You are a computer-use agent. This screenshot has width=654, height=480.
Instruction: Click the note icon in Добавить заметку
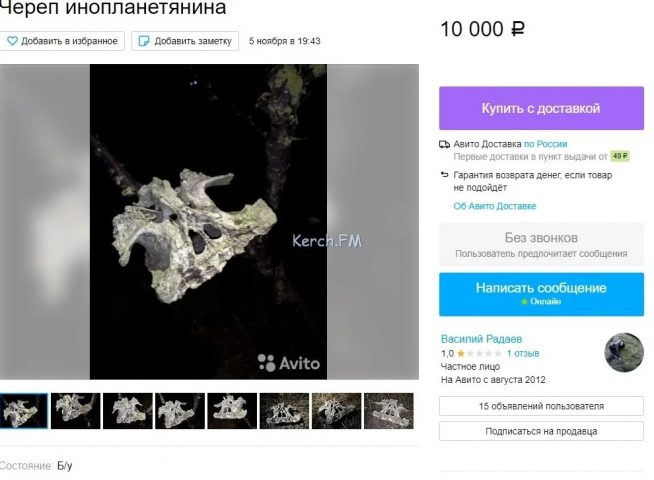coord(144,41)
